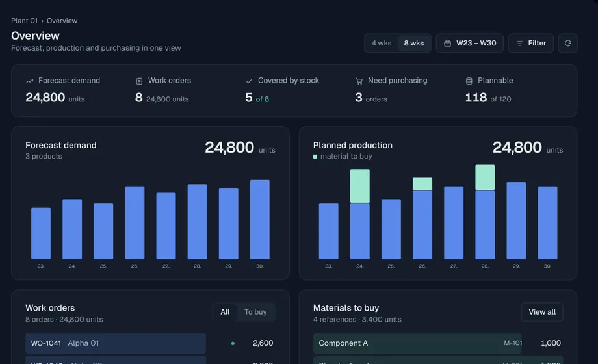This screenshot has height=364, width=598.
Task: Click the Work orders clipboard icon
Action: 139,81
